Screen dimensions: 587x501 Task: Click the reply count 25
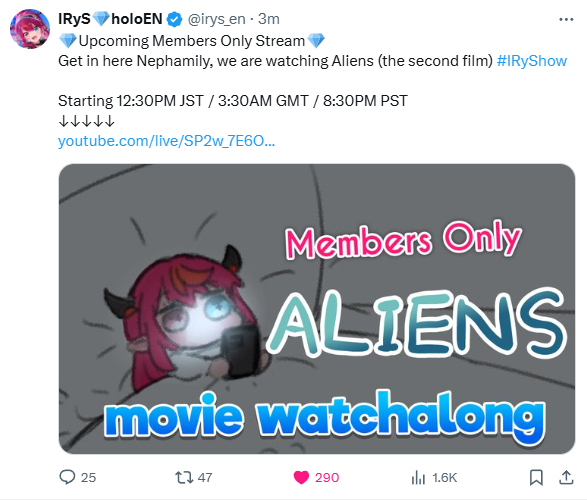pos(88,478)
